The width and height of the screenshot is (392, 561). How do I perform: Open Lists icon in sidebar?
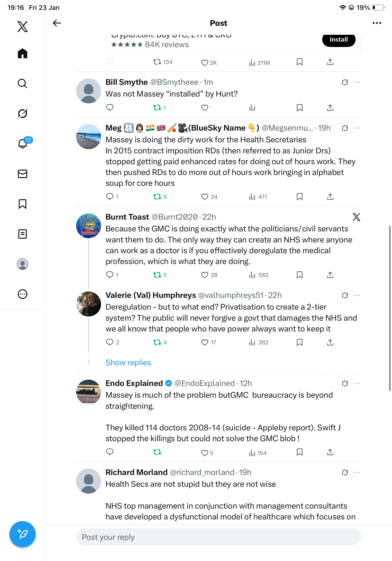(x=23, y=234)
